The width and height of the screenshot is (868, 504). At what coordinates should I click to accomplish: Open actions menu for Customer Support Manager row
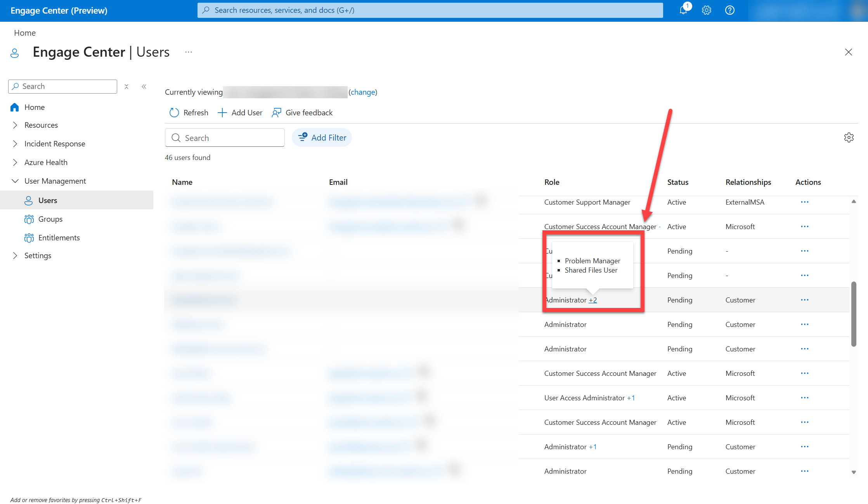pyautogui.click(x=804, y=202)
